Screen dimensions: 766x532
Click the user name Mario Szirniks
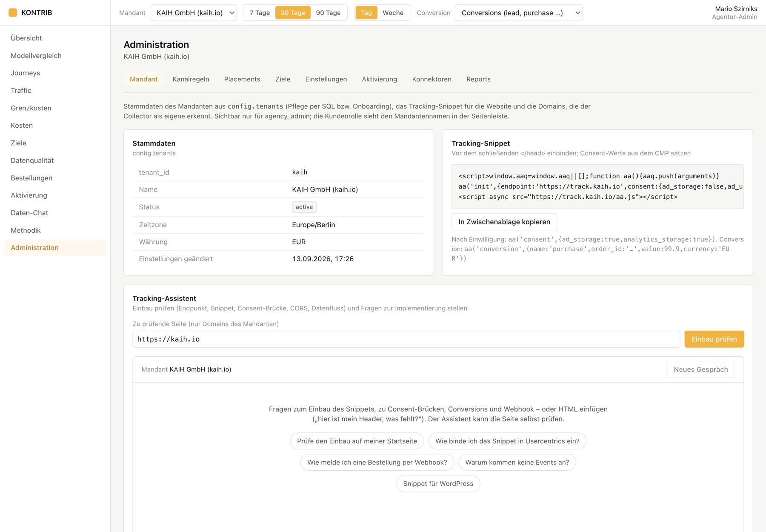pos(736,9)
